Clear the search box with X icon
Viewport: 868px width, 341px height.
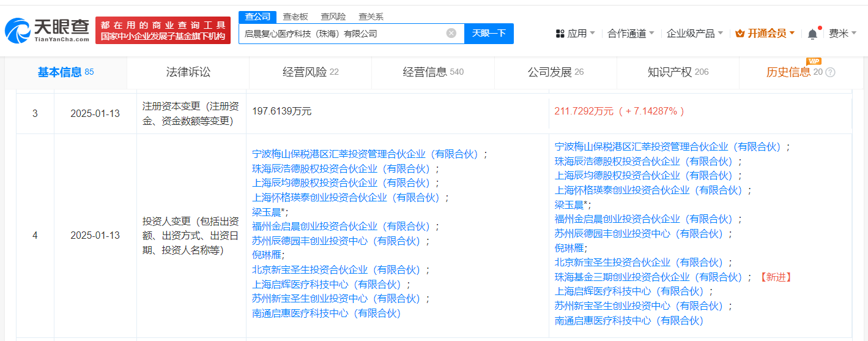pos(451,33)
